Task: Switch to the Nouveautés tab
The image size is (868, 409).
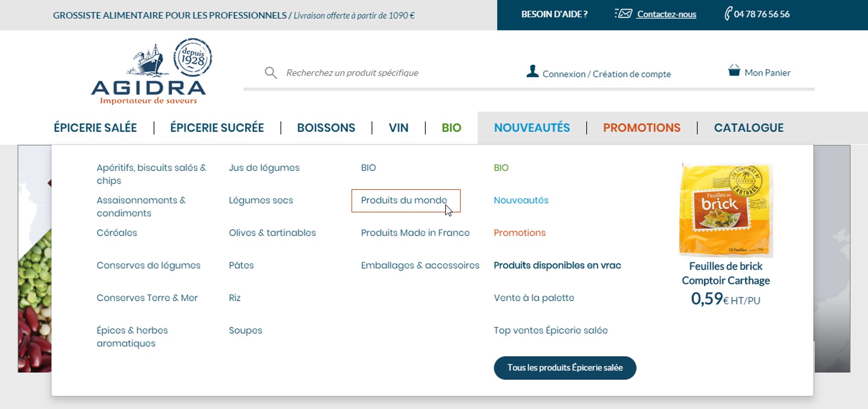Action: pos(532,128)
